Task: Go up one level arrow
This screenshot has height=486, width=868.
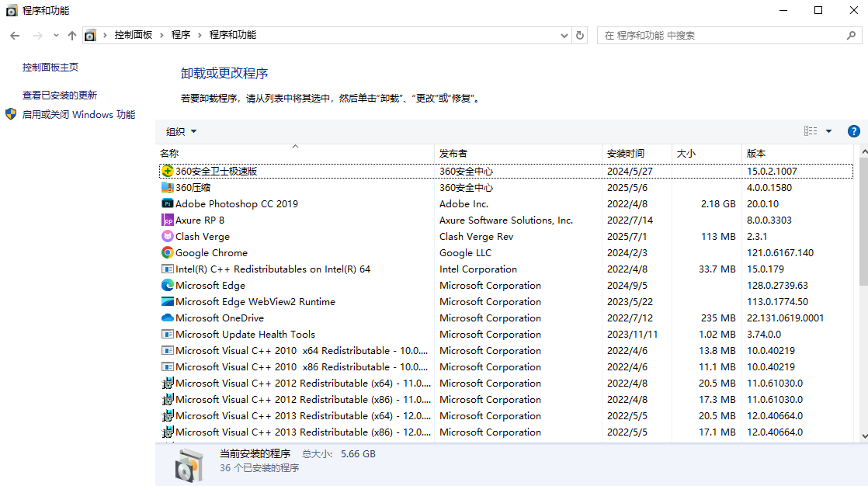Action: pos(72,36)
